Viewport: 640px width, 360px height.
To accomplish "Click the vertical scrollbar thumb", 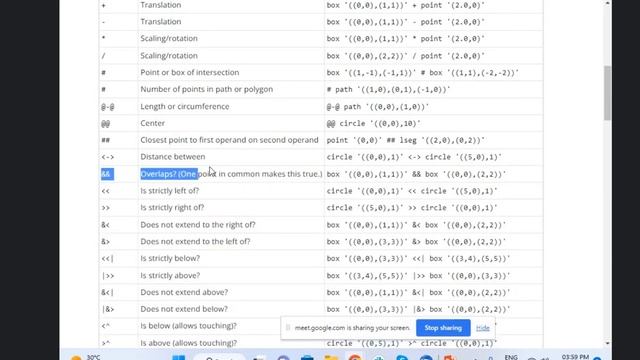I will point(608,93).
